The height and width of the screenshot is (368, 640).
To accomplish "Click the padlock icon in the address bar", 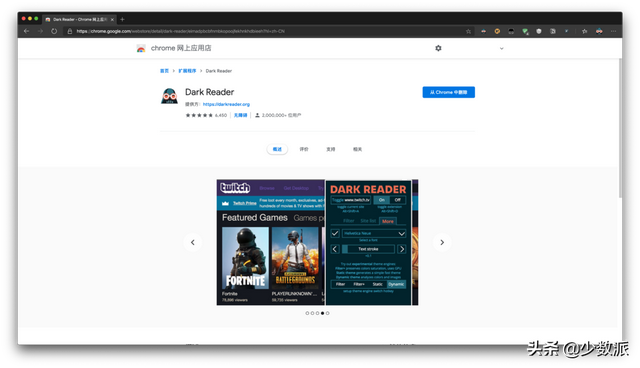I will point(70,31).
